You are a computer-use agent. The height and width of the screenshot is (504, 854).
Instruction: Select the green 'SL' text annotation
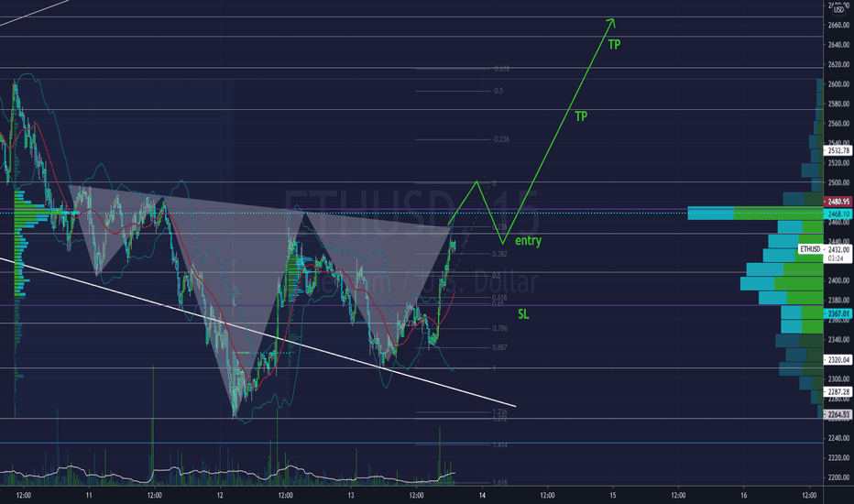(x=523, y=313)
